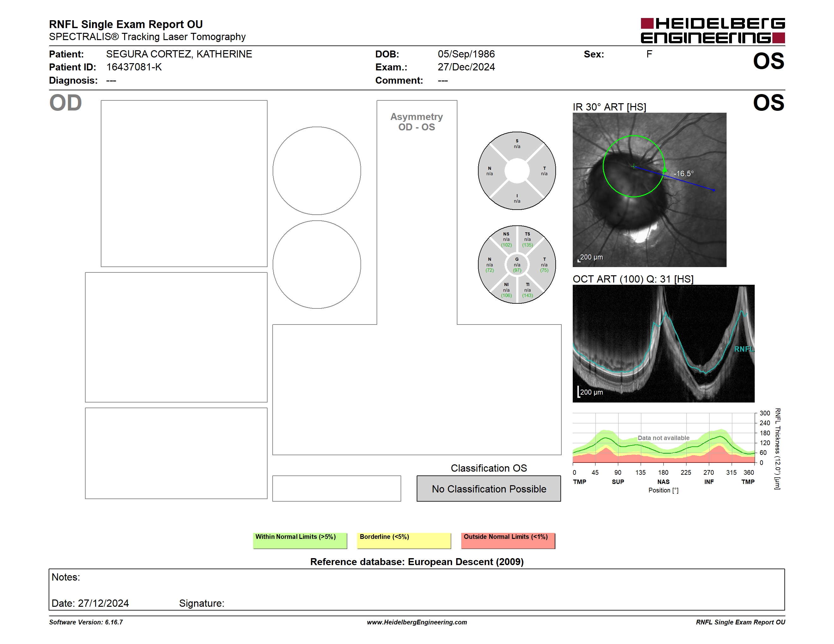Select the 'No Classification Possible' box

489,488
